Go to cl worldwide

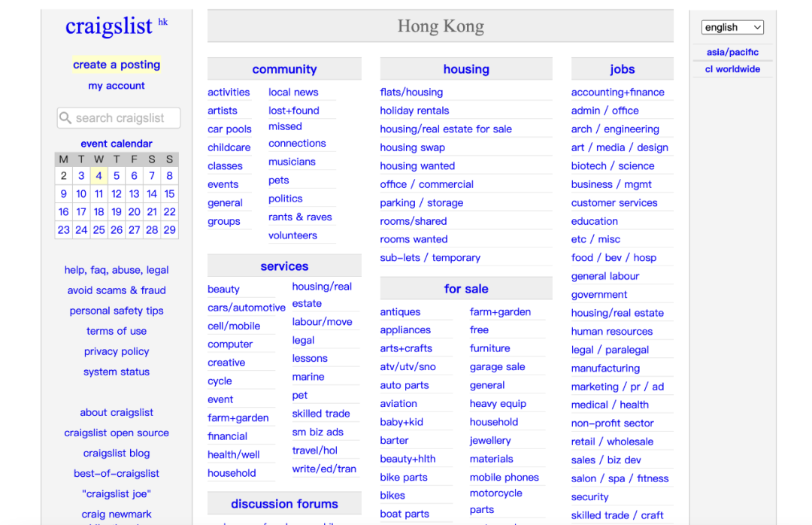732,69
